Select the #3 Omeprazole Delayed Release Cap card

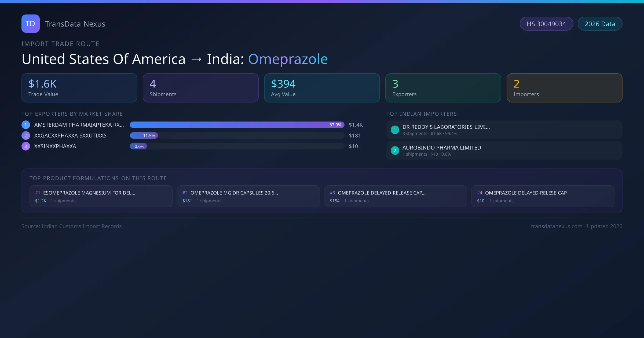[x=396, y=196]
